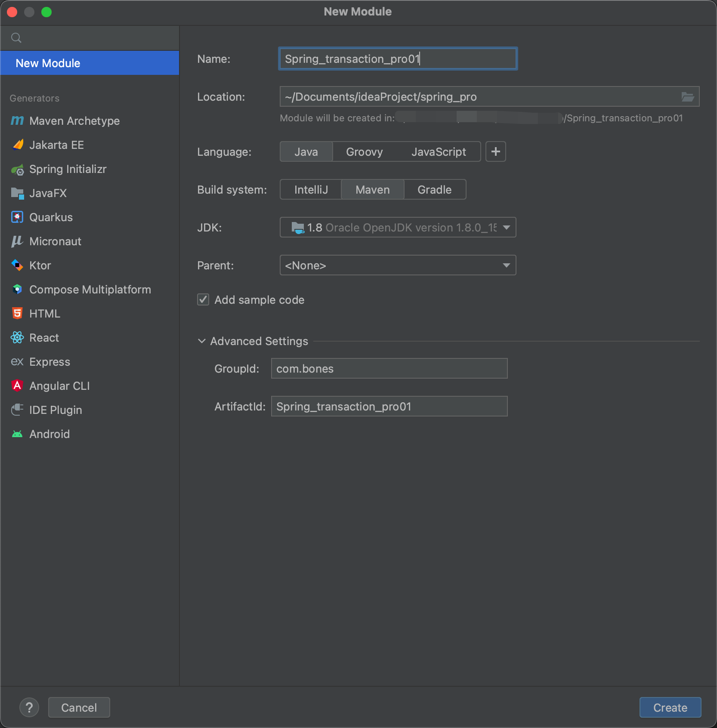
Task: Click the Spring Initializr leaf icon
Action: point(17,170)
